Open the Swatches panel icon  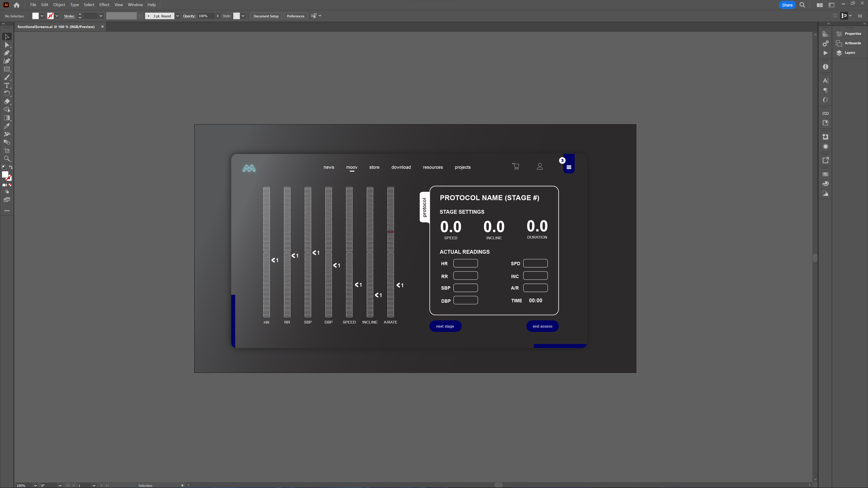(825, 174)
